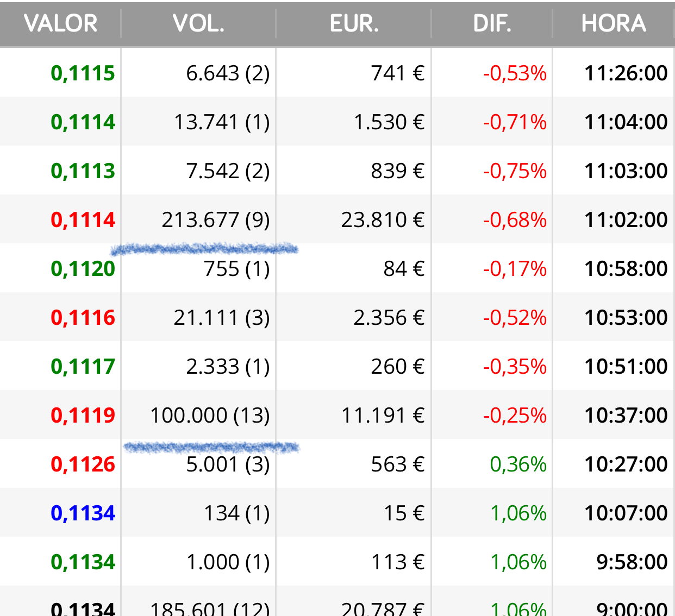This screenshot has width=675, height=616.
Task: Click the 0,36% difference cell
Action: point(518,464)
